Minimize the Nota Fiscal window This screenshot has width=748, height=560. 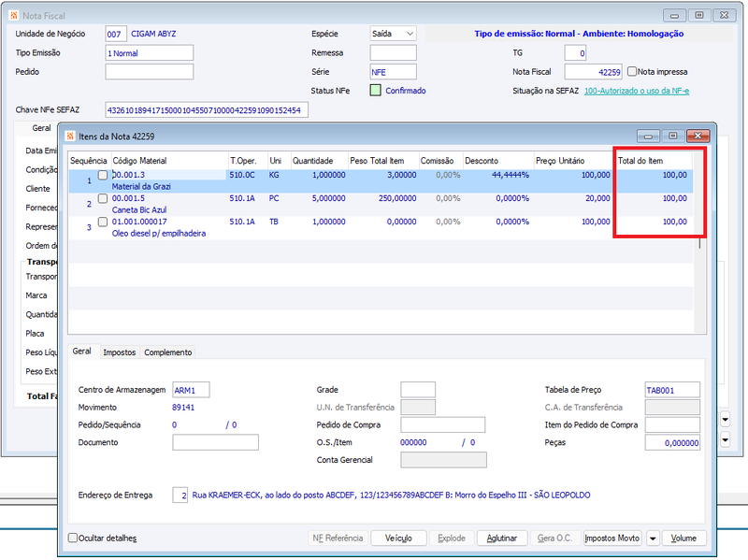coord(674,15)
